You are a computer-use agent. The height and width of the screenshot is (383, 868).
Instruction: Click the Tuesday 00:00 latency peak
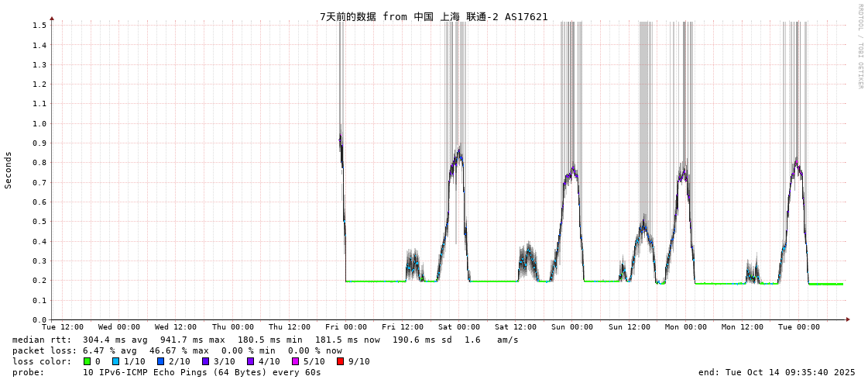[797, 164]
